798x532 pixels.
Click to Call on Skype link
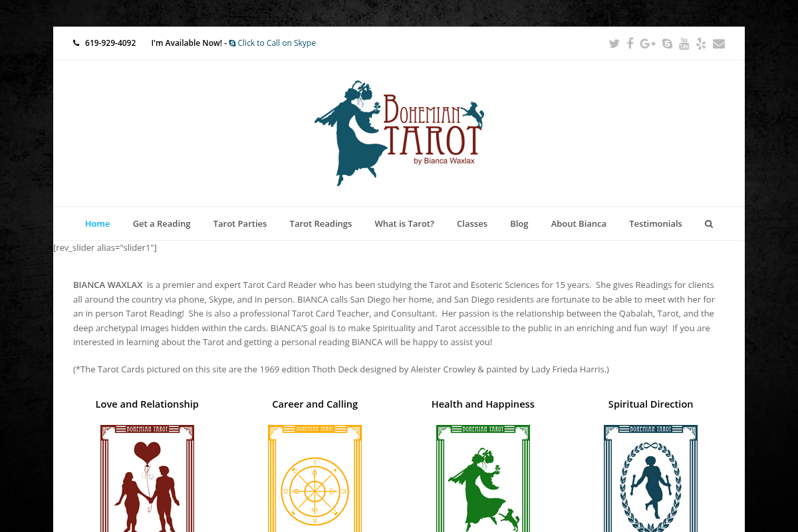(x=276, y=43)
